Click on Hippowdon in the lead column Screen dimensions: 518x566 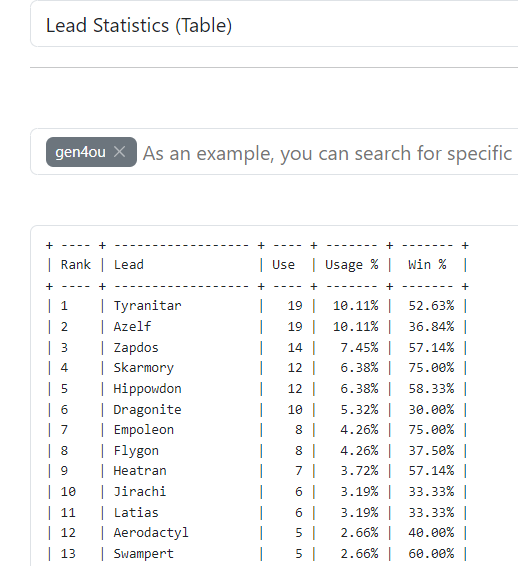click(x=148, y=389)
